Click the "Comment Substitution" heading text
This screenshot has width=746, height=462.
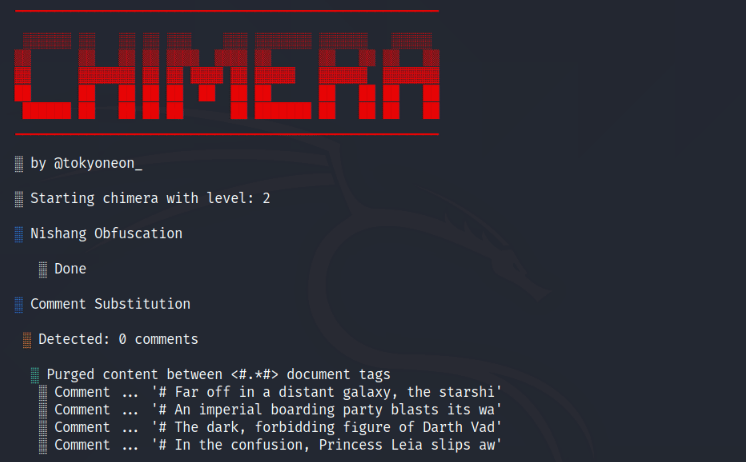[110, 304]
